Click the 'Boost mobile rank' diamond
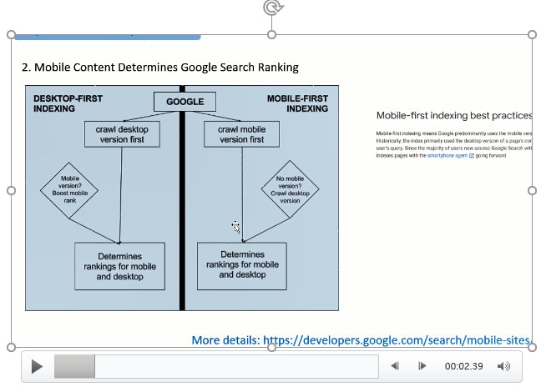 pos(69,190)
